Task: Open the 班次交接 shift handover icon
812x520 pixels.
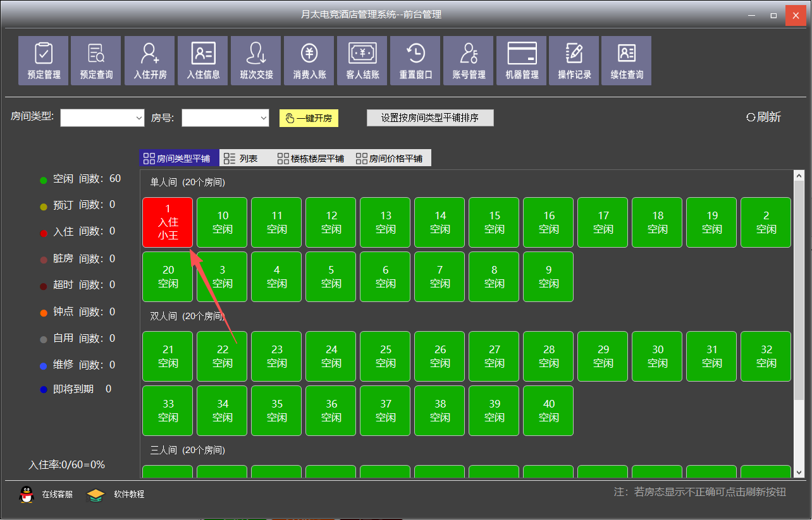Action: pos(256,61)
